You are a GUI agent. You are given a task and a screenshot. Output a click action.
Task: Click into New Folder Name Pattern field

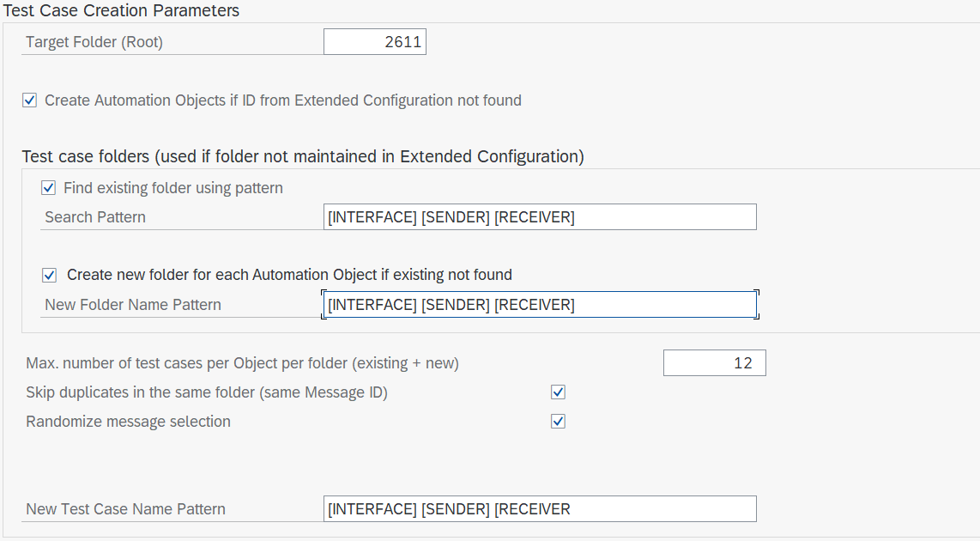541,305
